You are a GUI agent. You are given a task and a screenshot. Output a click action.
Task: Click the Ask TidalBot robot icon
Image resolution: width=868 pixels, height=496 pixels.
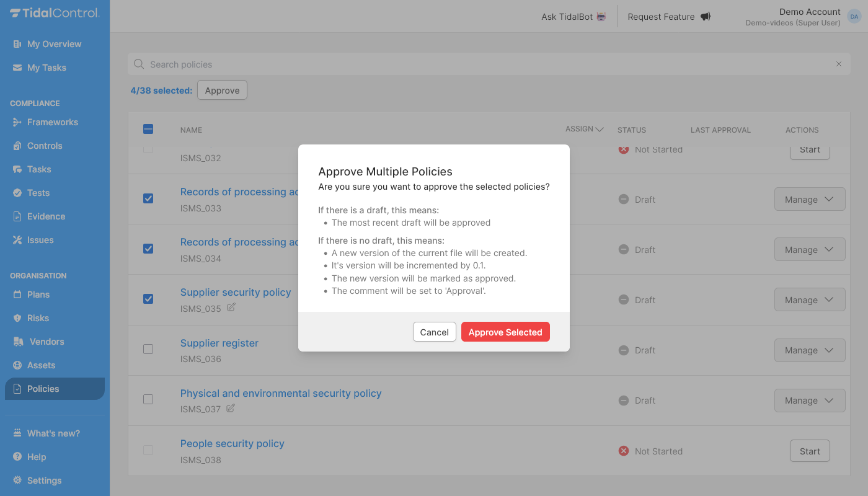click(x=598, y=17)
